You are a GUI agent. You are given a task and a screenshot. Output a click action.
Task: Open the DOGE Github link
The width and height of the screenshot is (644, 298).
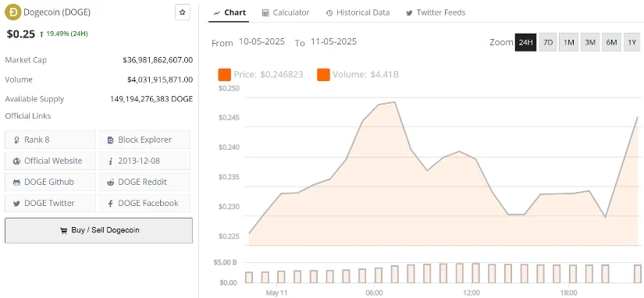[x=50, y=182]
